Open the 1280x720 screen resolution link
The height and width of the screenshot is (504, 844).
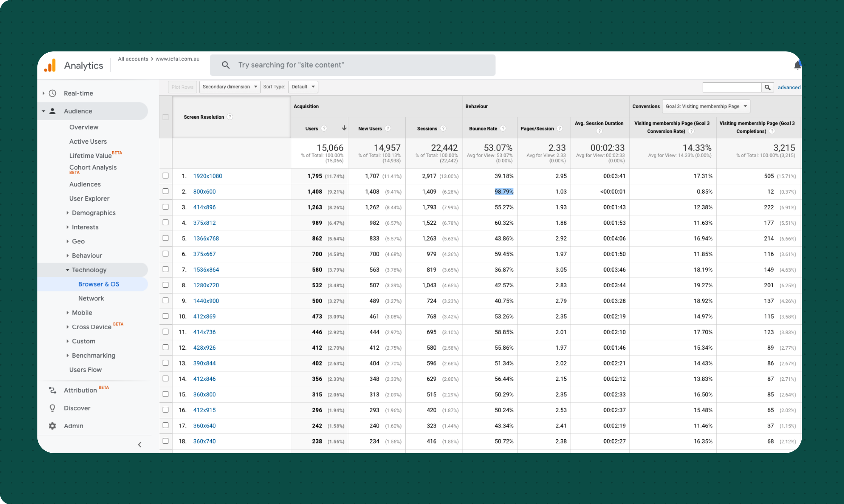[206, 285]
